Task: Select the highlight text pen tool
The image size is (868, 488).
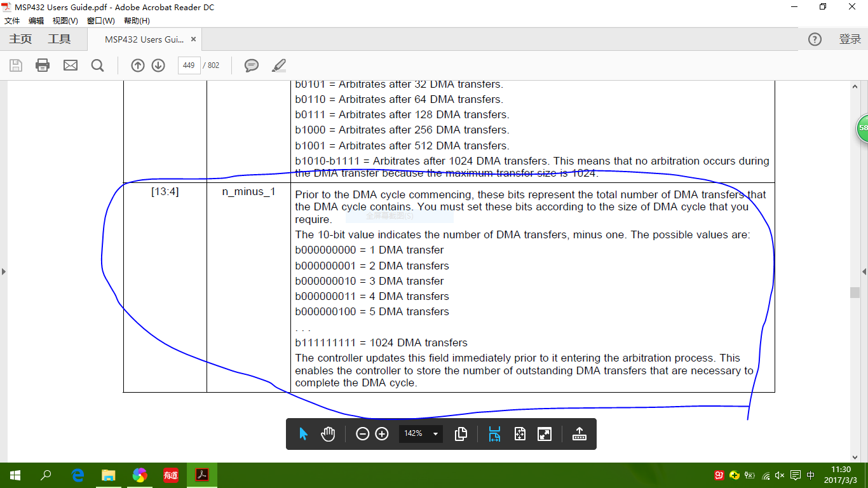Action: pyautogui.click(x=278, y=65)
